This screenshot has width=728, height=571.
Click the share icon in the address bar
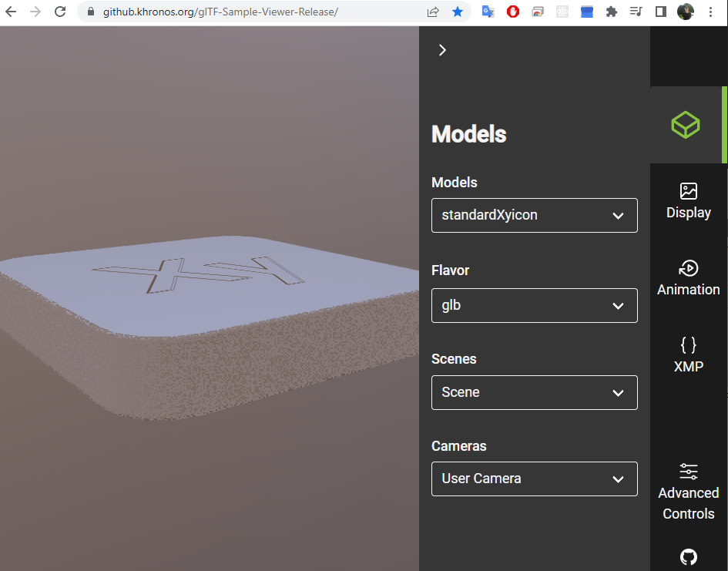tap(433, 12)
